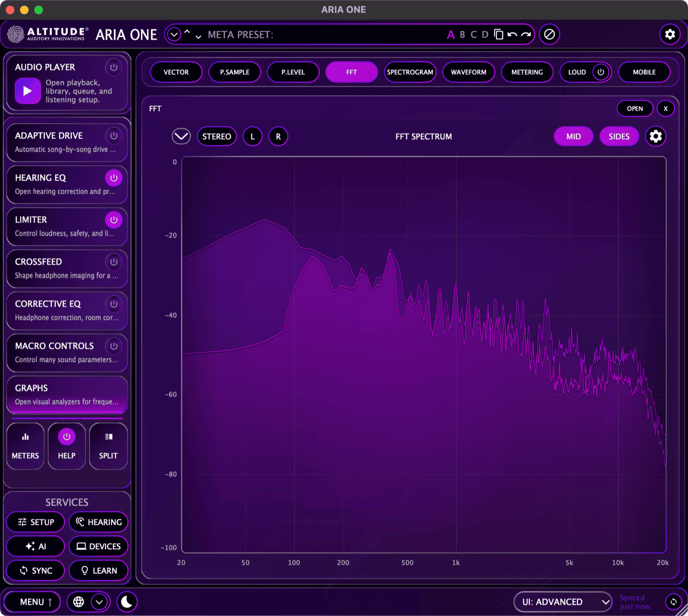Select the L channel button

(x=252, y=136)
